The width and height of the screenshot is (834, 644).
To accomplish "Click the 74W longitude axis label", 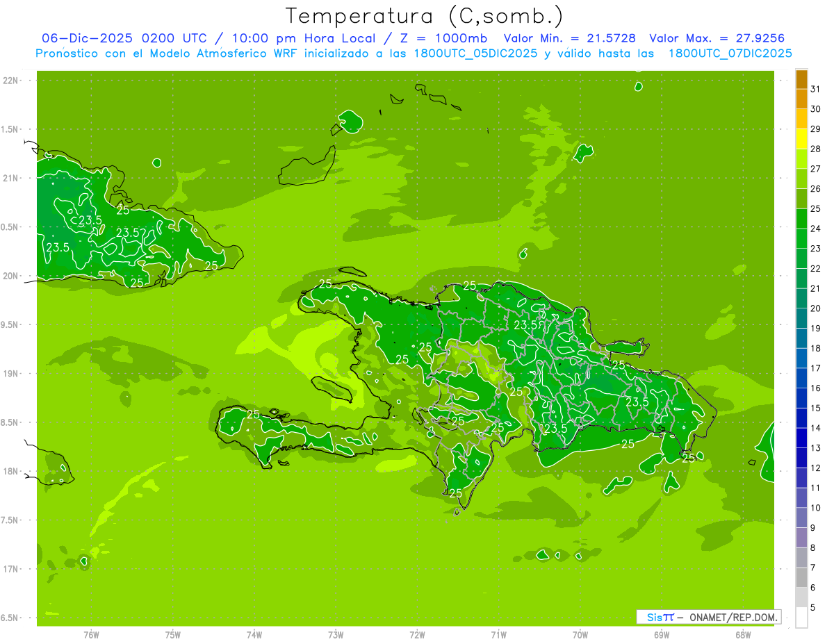I will pos(254,634).
